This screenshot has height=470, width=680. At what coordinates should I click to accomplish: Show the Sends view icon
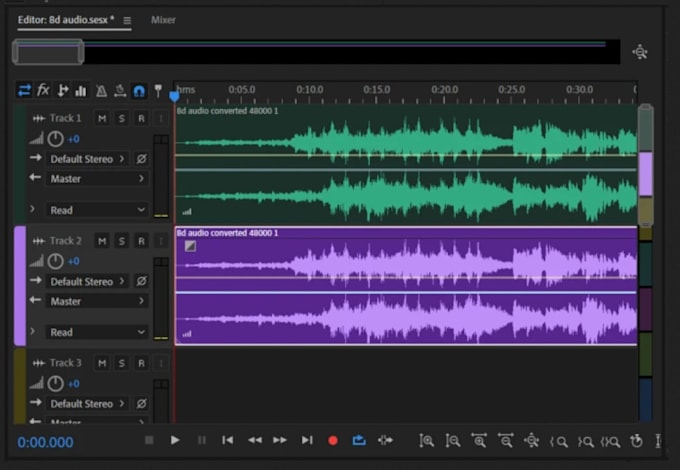(x=62, y=90)
